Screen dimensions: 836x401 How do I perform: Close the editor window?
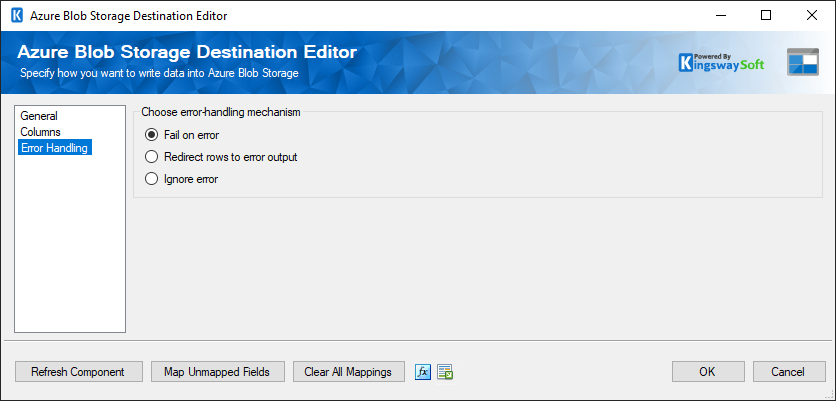click(x=812, y=15)
